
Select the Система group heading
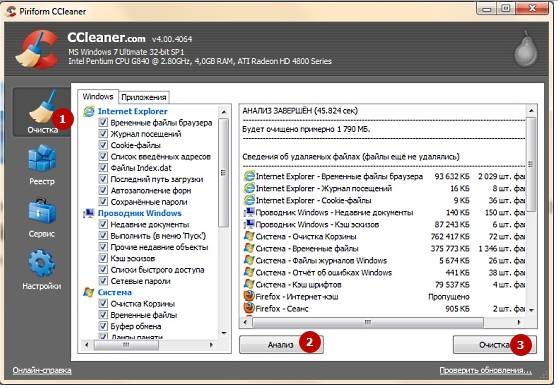[115, 292]
